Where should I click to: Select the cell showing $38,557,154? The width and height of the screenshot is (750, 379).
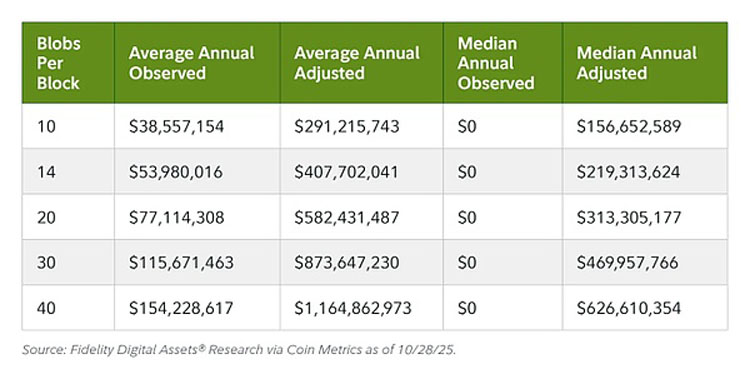(197, 126)
